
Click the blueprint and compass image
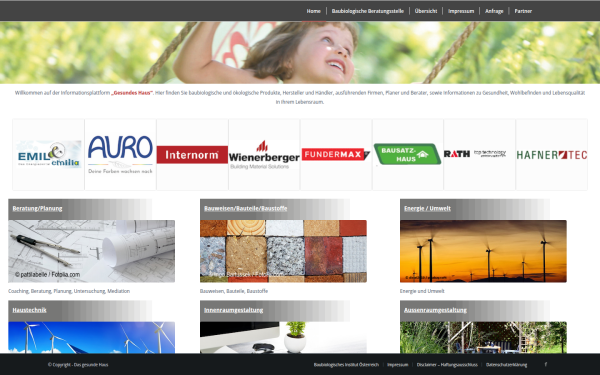coord(91,251)
